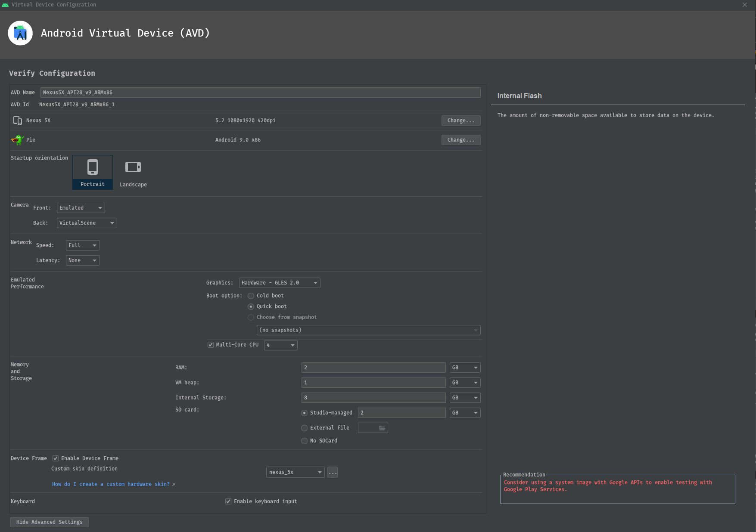Open the Graphics Hardware GLES dropdown
This screenshot has width=756, height=532.
coord(280,283)
